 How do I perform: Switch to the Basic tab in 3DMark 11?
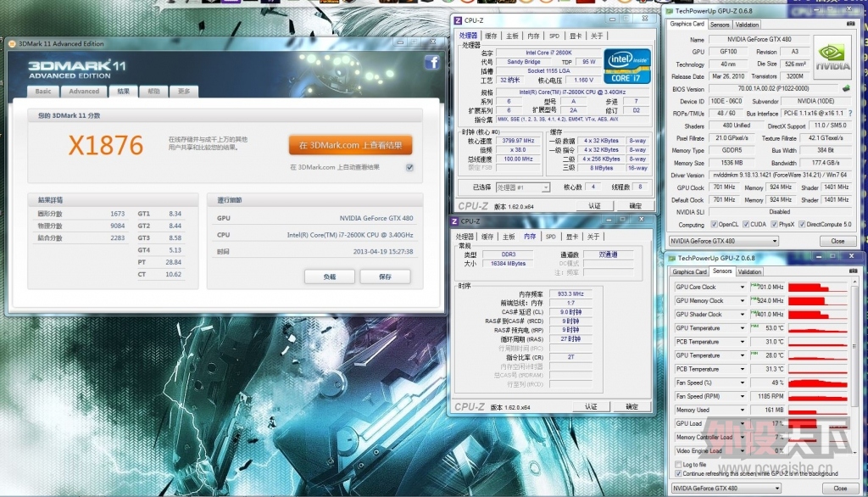(43, 92)
